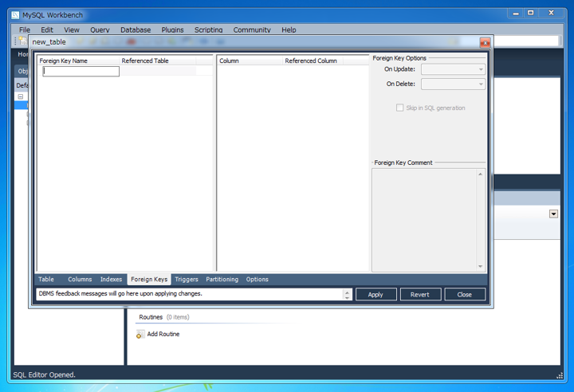Click the Foreign Key Comment text area

pyautogui.click(x=425, y=220)
